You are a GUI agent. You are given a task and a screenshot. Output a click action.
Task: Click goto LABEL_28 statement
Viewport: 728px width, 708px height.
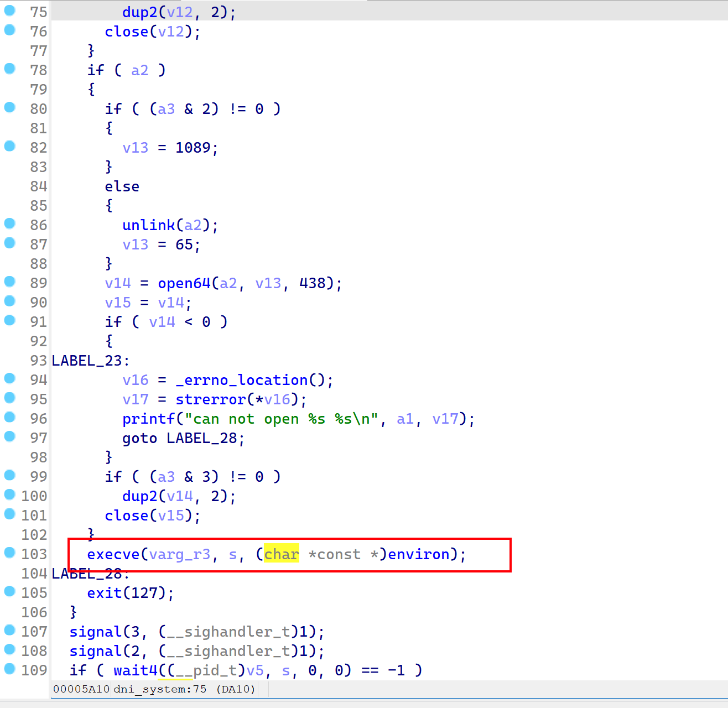click(183, 438)
